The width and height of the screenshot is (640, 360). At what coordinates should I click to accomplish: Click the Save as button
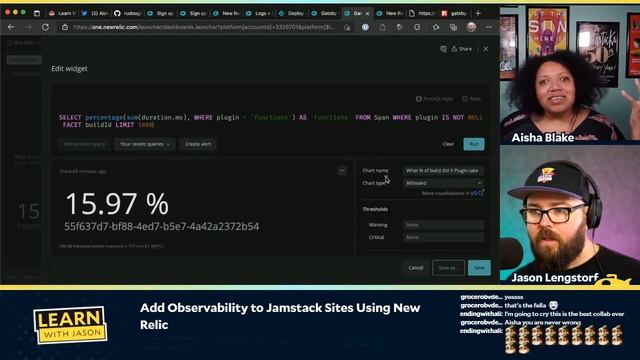click(448, 268)
